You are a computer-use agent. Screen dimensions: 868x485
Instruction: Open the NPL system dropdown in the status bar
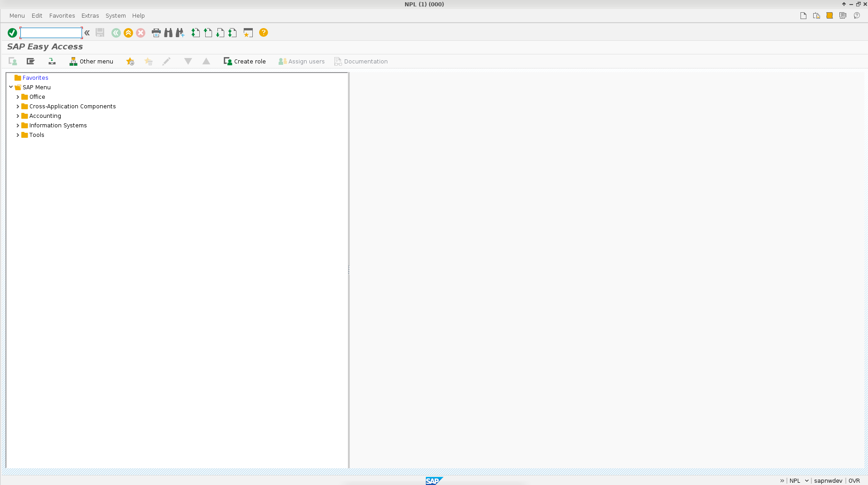[x=806, y=481]
